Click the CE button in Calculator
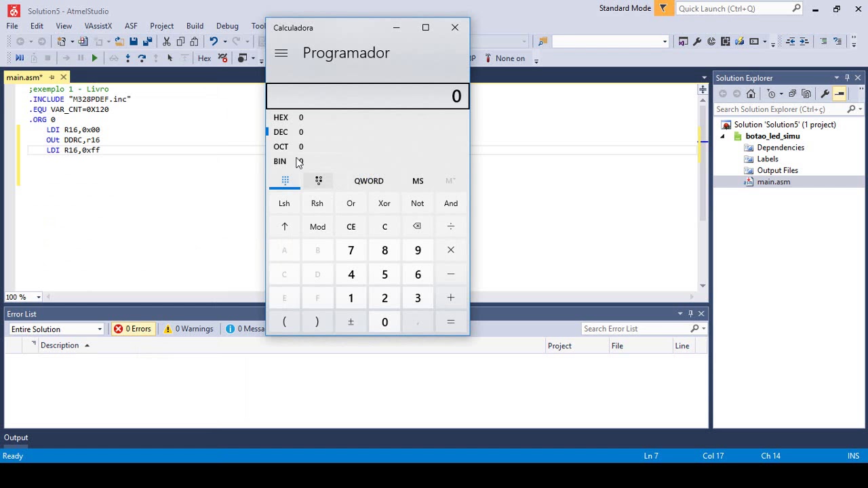The image size is (868, 488). [x=351, y=226]
